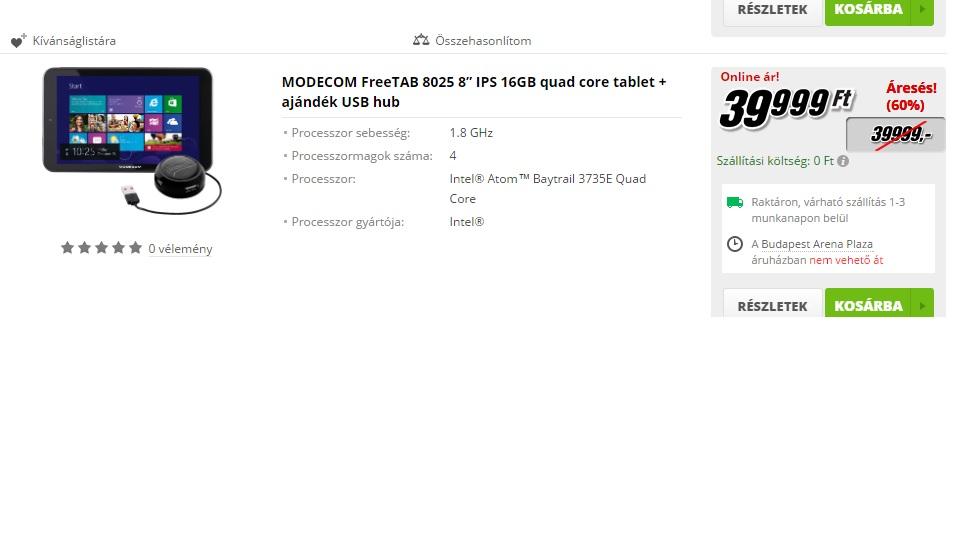Open the tablet and USB hub product image
966x540 pixels.
(x=132, y=141)
